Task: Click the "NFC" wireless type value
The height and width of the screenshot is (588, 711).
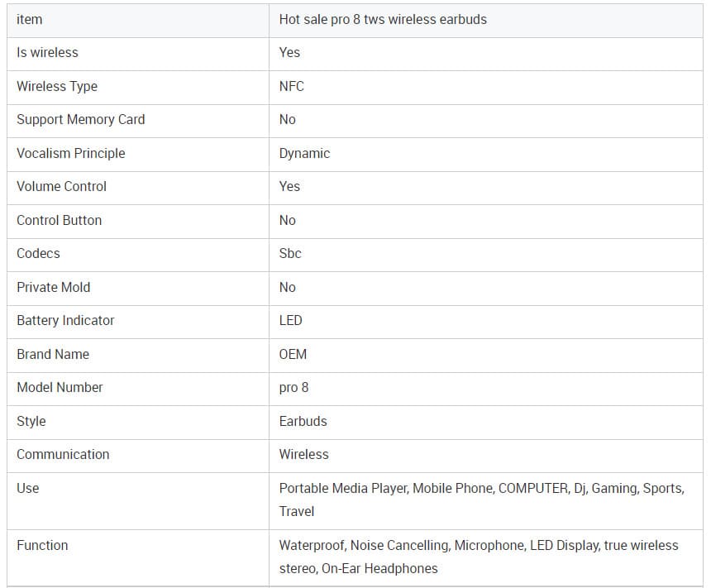Action: [x=291, y=86]
